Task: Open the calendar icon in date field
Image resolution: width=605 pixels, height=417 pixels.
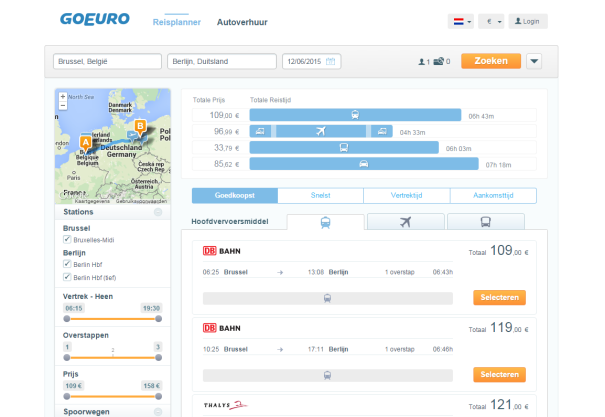Action: point(330,61)
